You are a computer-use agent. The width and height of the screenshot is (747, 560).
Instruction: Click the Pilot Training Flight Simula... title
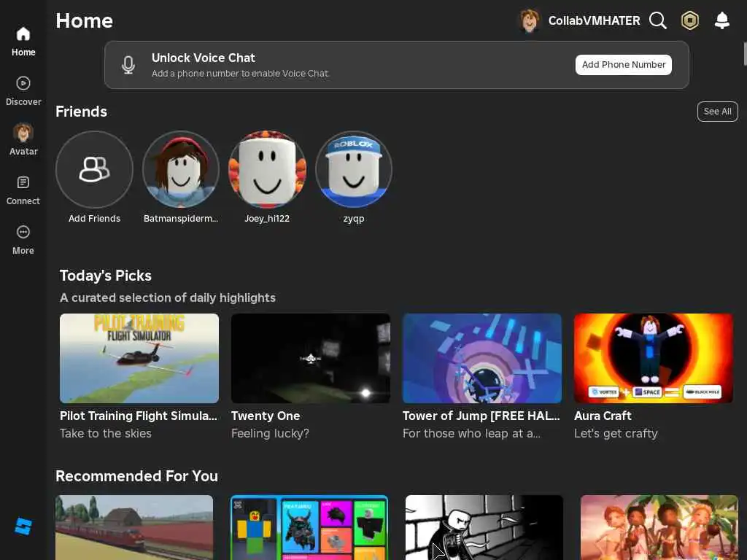138,416
